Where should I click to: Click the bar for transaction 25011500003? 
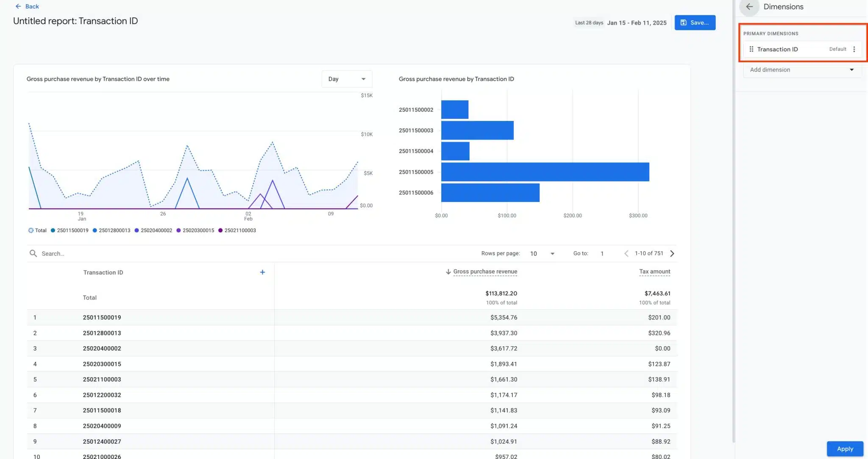point(477,130)
